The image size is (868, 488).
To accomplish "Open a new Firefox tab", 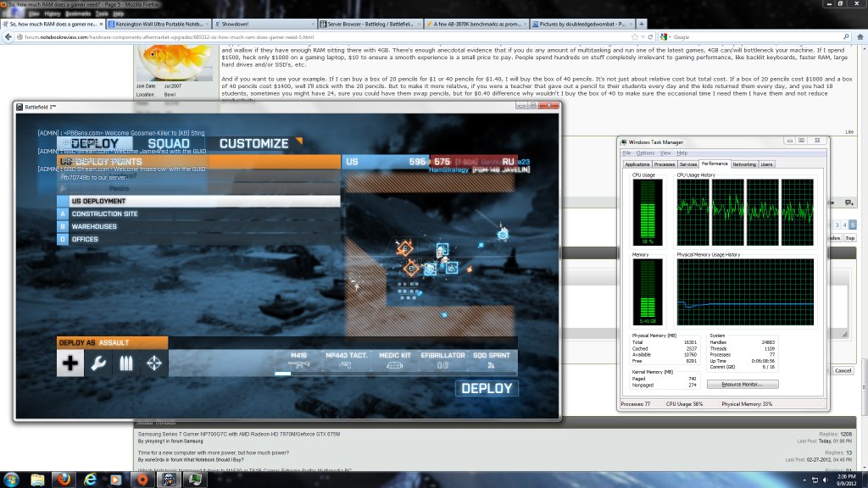I will click(642, 24).
